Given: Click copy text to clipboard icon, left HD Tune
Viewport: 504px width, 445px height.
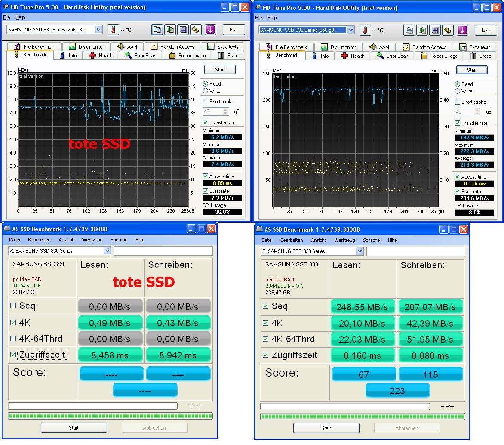Looking at the screenshot, I should pyautogui.click(x=157, y=30).
